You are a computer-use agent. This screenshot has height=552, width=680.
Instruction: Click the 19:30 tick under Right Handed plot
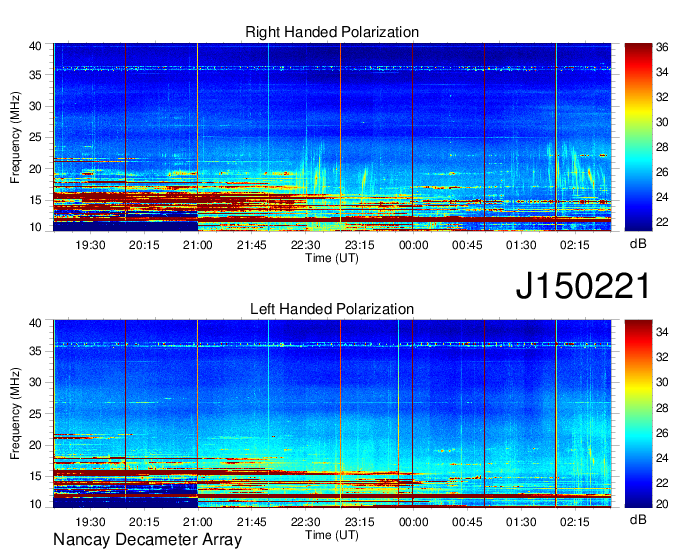pos(90,245)
